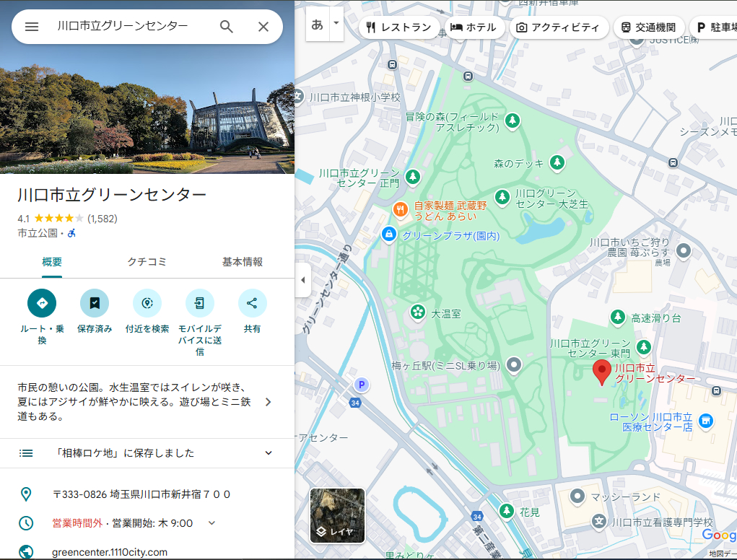Filter map by ホテル chip
Screen dimensions: 737x560
coord(474,27)
